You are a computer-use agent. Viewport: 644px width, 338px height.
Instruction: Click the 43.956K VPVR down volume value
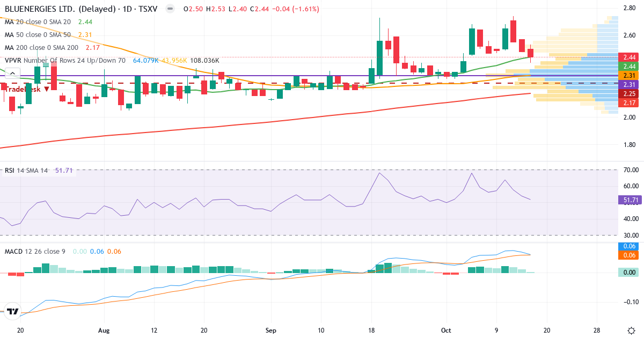coord(173,61)
